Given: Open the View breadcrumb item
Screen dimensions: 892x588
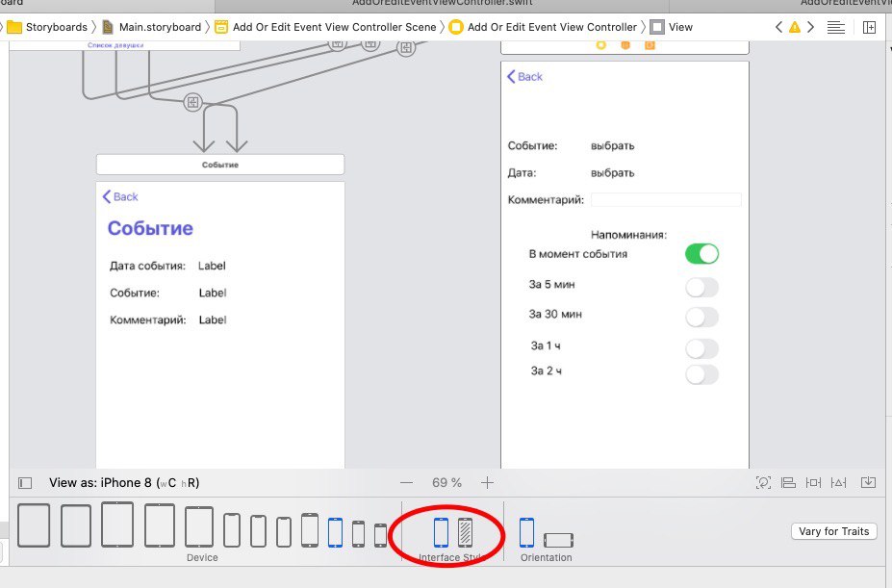Looking at the screenshot, I should click(x=672, y=27).
